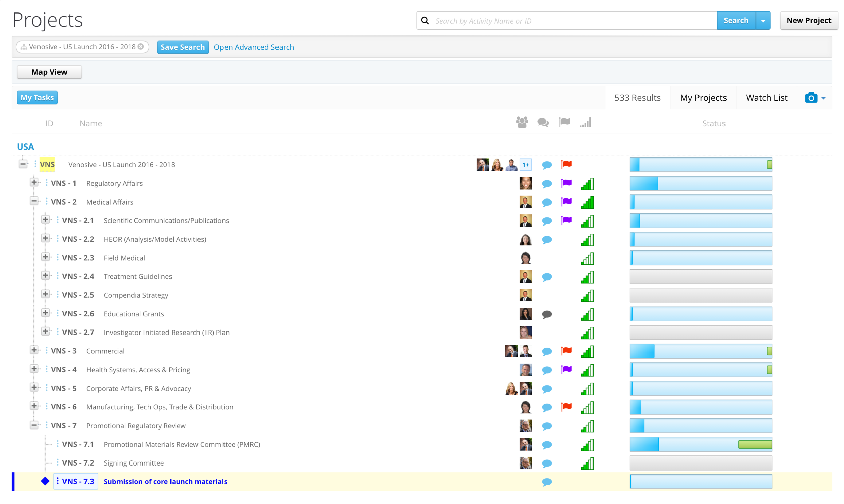Open comments for Submission of core launch materials
This screenshot has height=504, width=844.
point(547,482)
